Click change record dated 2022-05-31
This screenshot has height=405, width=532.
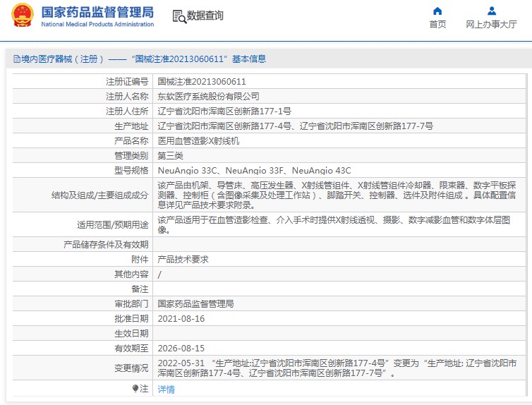tap(337, 368)
